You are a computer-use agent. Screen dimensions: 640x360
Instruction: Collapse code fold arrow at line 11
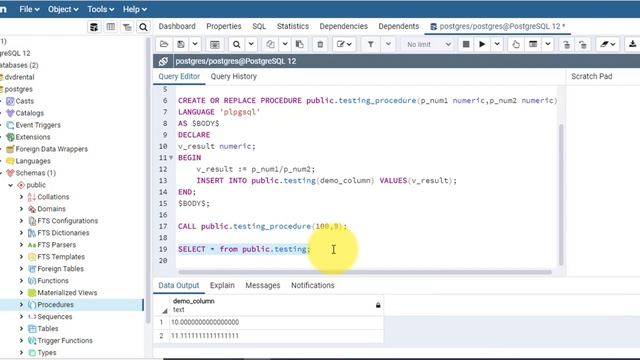click(171, 158)
